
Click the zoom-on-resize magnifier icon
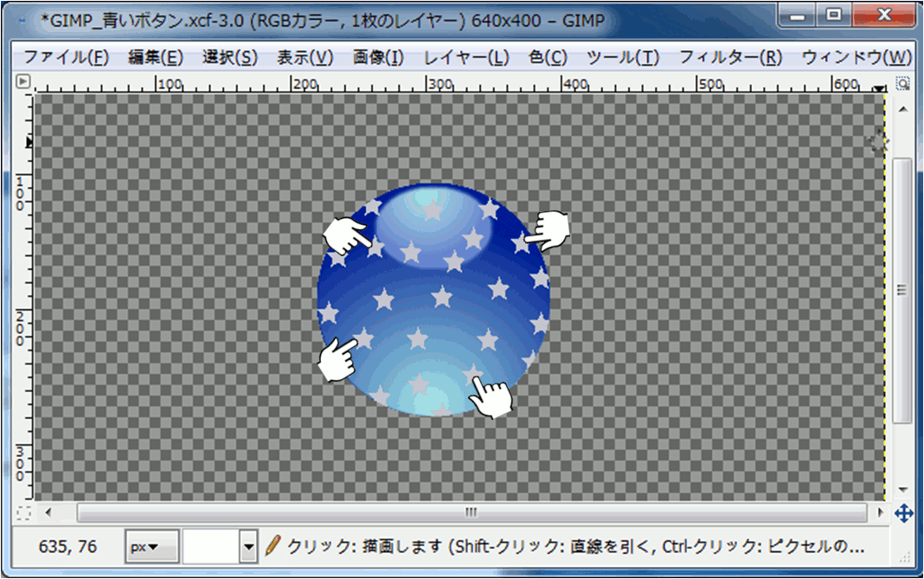pos(902,83)
